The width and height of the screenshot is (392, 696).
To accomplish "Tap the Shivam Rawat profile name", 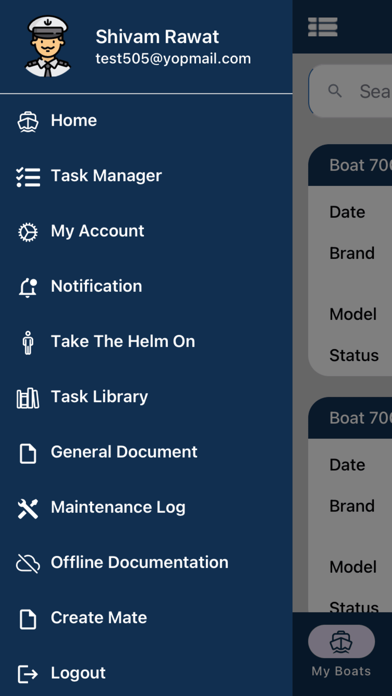I will [157, 37].
